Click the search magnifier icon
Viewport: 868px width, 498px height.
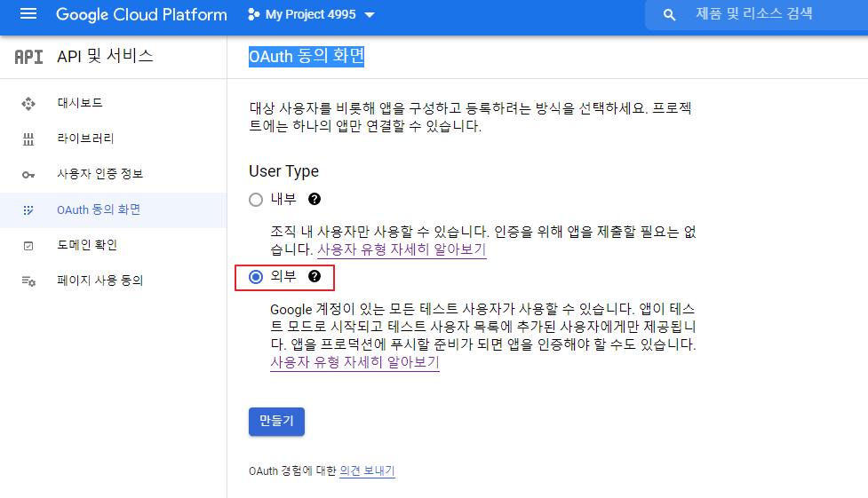pyautogui.click(x=669, y=15)
